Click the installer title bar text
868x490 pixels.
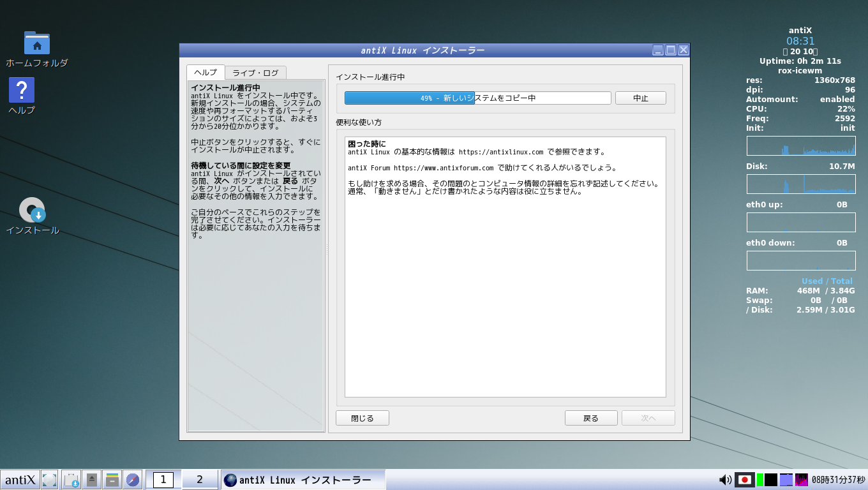[423, 50]
